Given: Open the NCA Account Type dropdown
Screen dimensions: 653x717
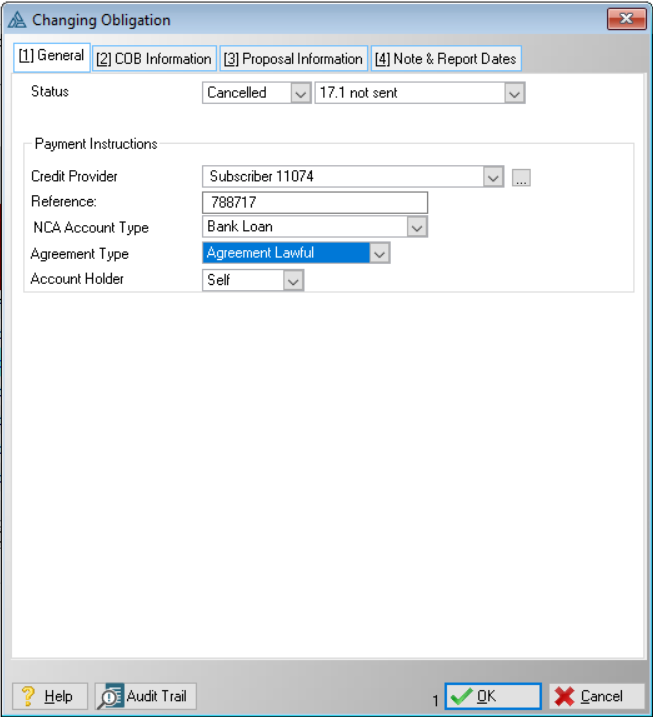Looking at the screenshot, I should (417, 227).
